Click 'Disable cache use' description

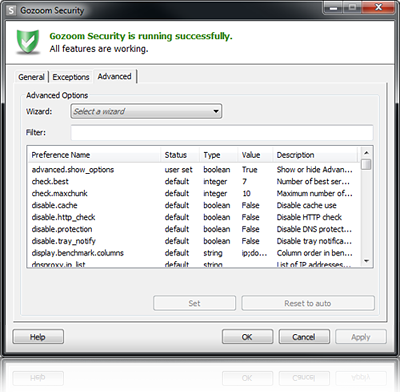(306, 205)
